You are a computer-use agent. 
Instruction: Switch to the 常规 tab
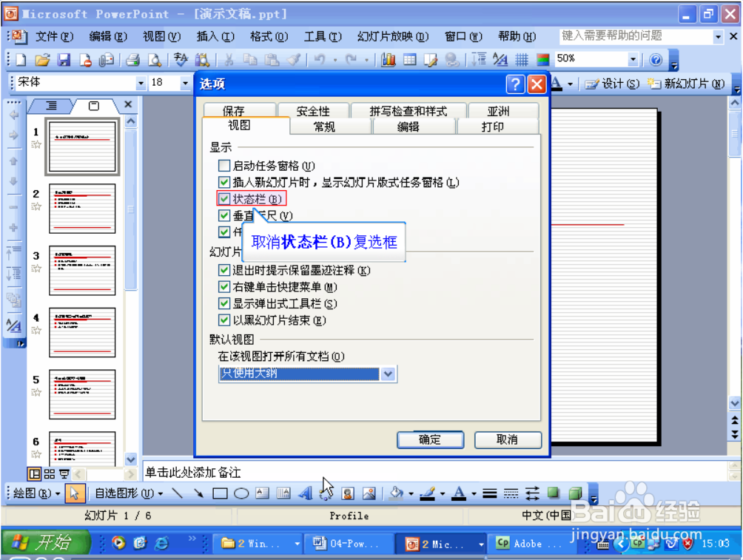click(x=325, y=126)
